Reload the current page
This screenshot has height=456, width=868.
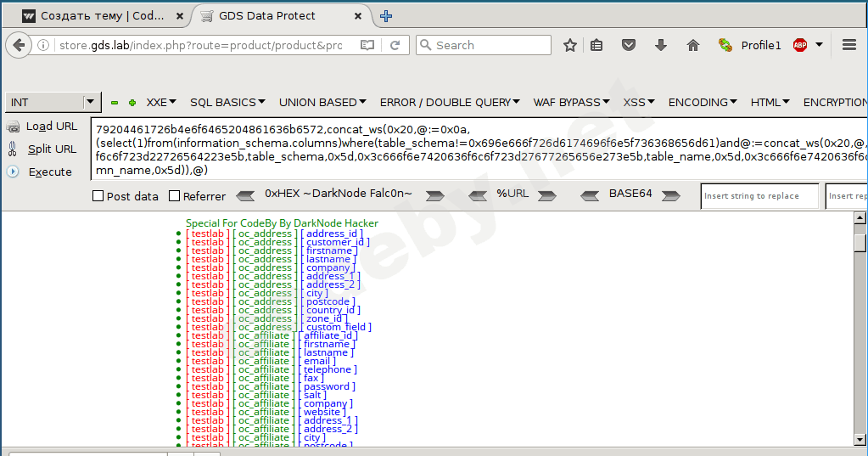tap(395, 46)
